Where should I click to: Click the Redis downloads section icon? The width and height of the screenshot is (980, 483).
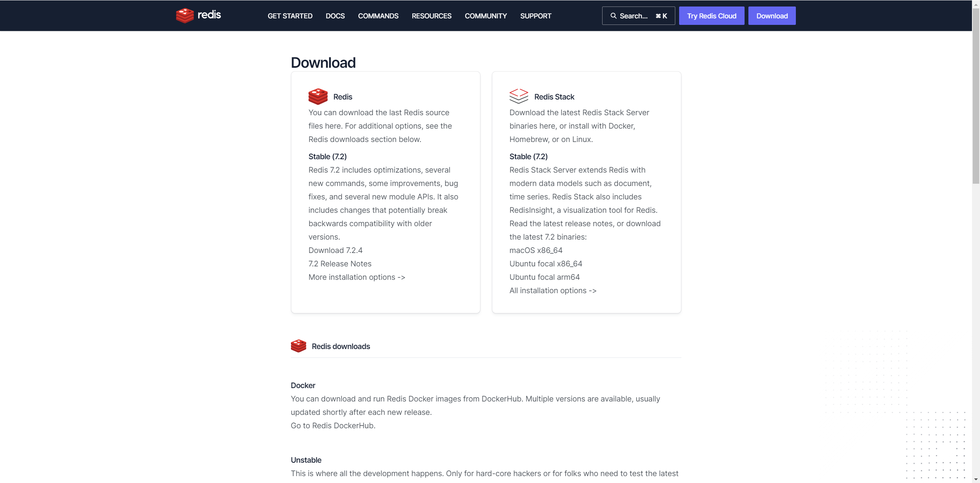(x=299, y=346)
